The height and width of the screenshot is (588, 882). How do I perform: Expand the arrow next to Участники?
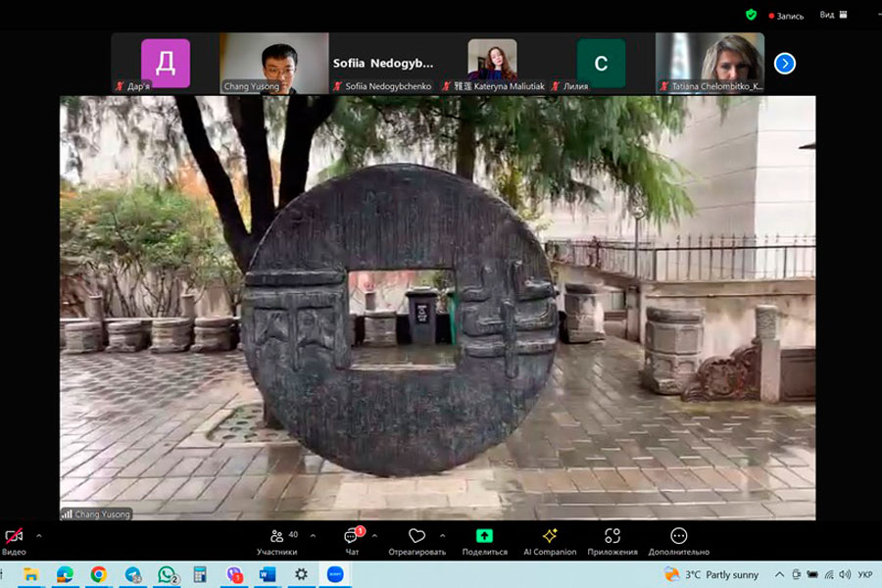(x=313, y=536)
